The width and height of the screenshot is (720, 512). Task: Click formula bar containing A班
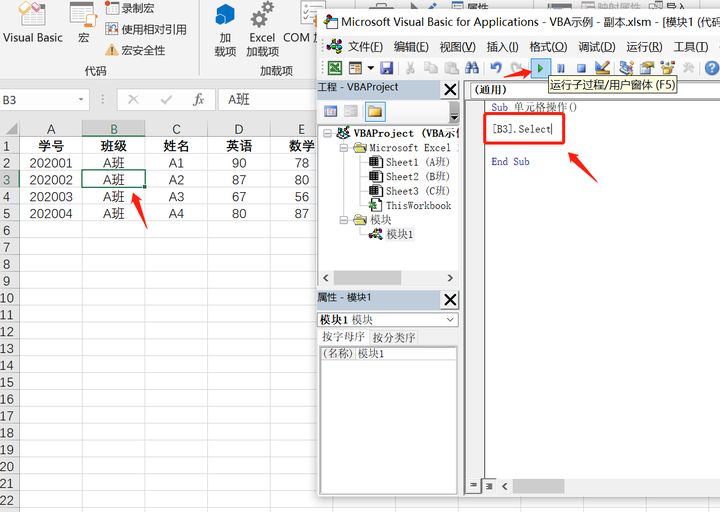[x=269, y=99]
